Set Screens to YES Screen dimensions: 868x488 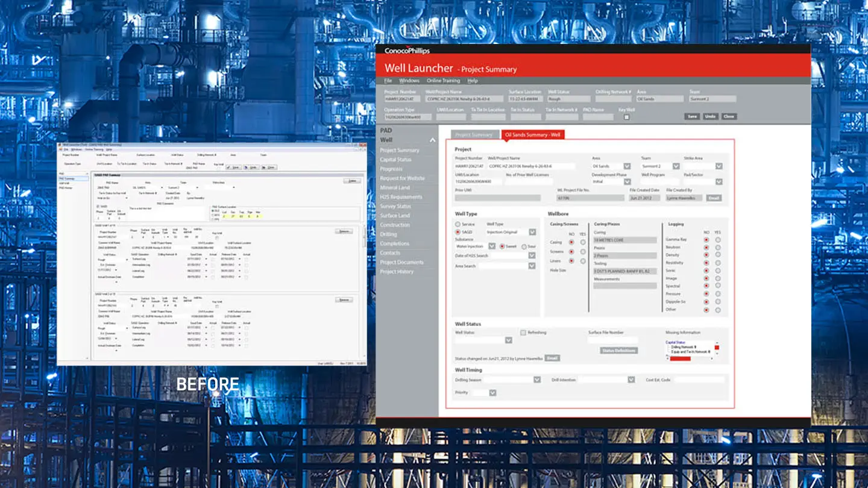coord(582,252)
